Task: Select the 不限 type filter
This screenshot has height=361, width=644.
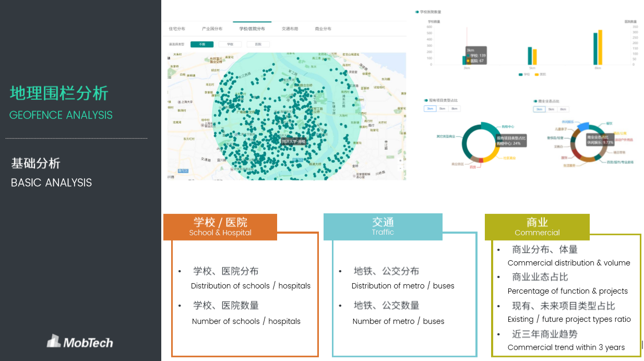Action: tap(202, 44)
